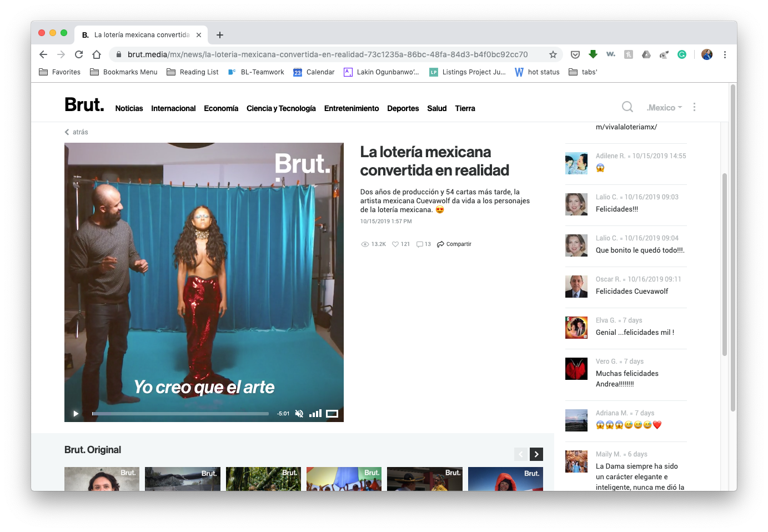Viewport: 768px width, 532px height.
Task: Open the Grammarly extension icon
Action: pyautogui.click(x=682, y=54)
